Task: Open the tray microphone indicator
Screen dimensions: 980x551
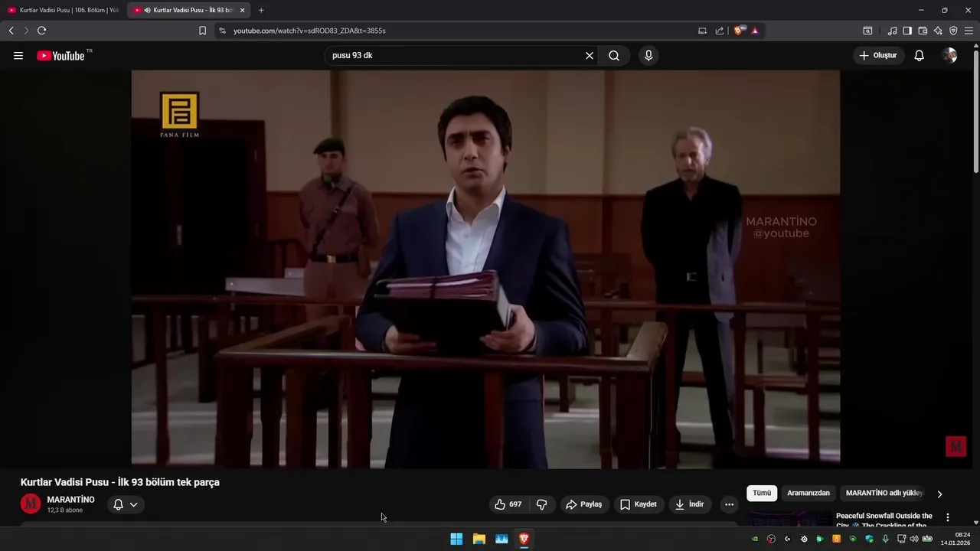Action: [x=886, y=539]
